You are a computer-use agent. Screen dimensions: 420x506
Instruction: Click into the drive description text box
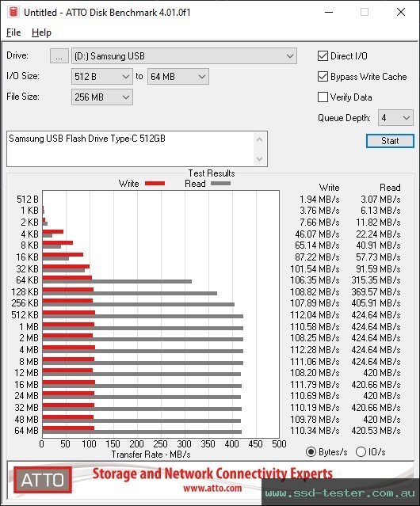tap(131, 149)
